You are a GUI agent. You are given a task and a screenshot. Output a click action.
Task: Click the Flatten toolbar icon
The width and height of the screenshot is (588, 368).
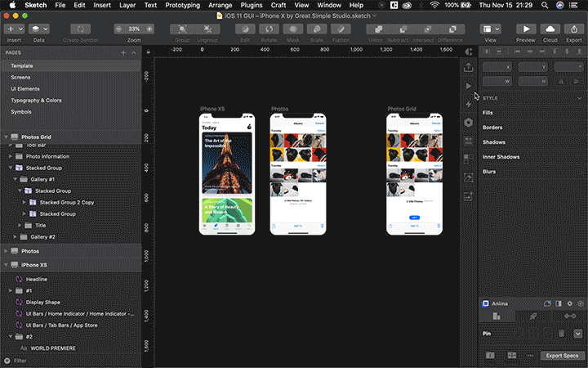click(x=341, y=29)
